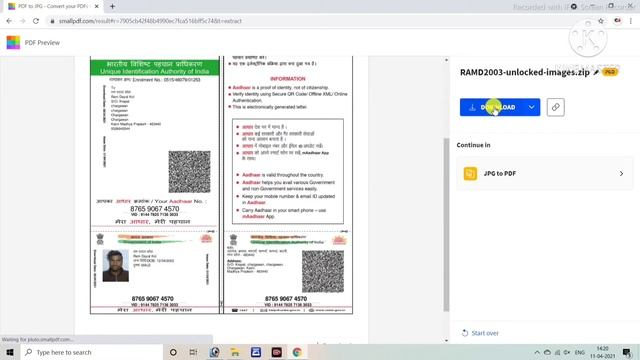640x360 pixels.
Task: Click the Smallpdf colorful logo
Action: click(x=13, y=42)
